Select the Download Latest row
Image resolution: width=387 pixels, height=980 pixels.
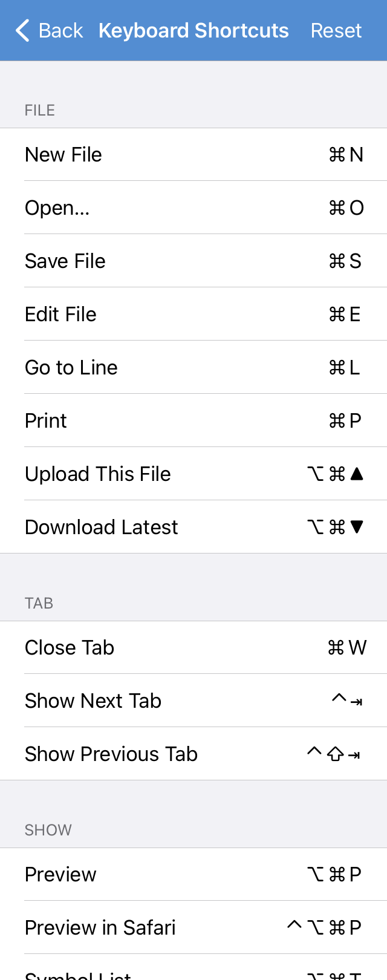[x=193, y=527]
